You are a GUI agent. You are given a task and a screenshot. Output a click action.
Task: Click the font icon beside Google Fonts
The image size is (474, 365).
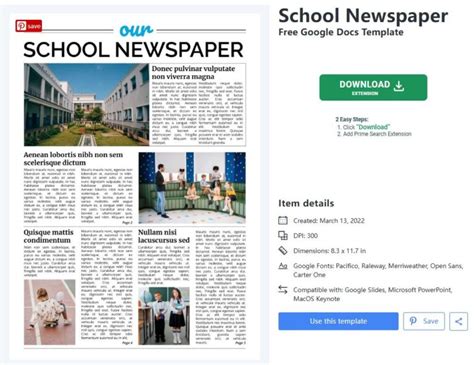[x=283, y=266]
